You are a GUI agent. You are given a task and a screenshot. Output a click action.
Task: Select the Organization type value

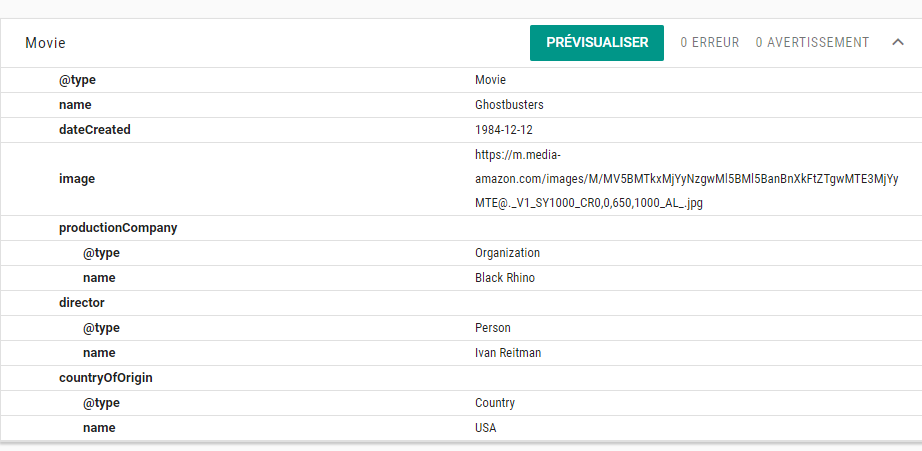point(507,253)
